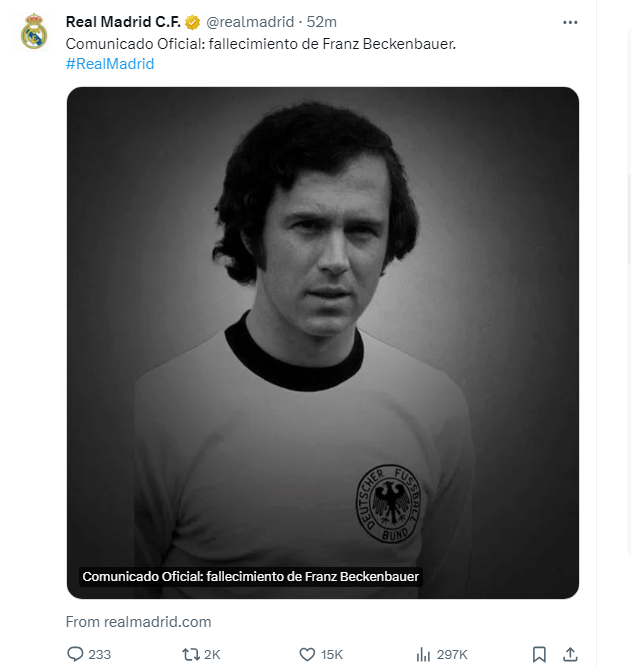Click the 15K likes count
The image size is (631, 666).
click(331, 654)
